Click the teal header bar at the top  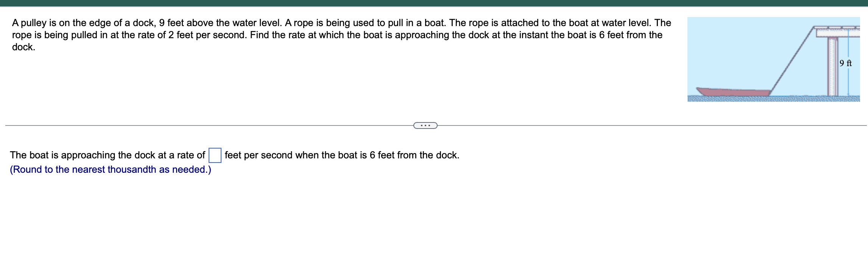pos(434,3)
